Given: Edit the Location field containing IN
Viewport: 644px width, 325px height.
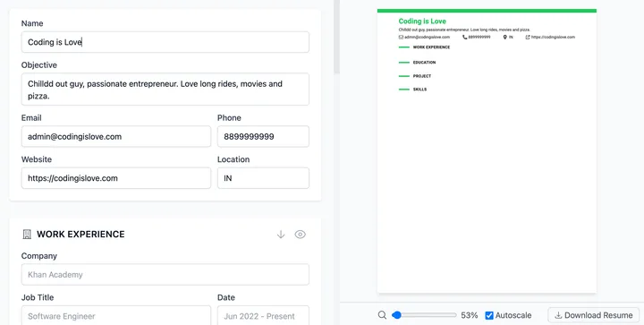Looking at the screenshot, I should pos(263,178).
